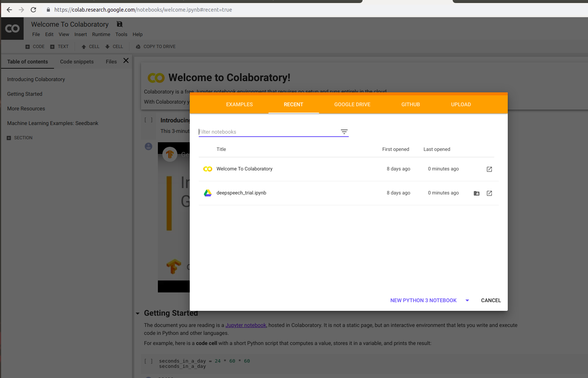Click COPY TO DRIVE in the toolbar
The image size is (588, 378).
[x=156, y=47]
